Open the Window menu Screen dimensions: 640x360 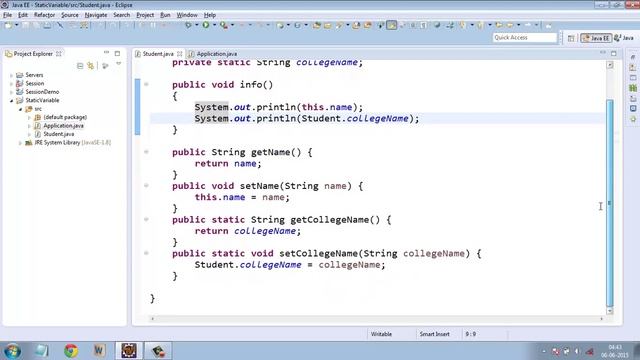(187, 15)
